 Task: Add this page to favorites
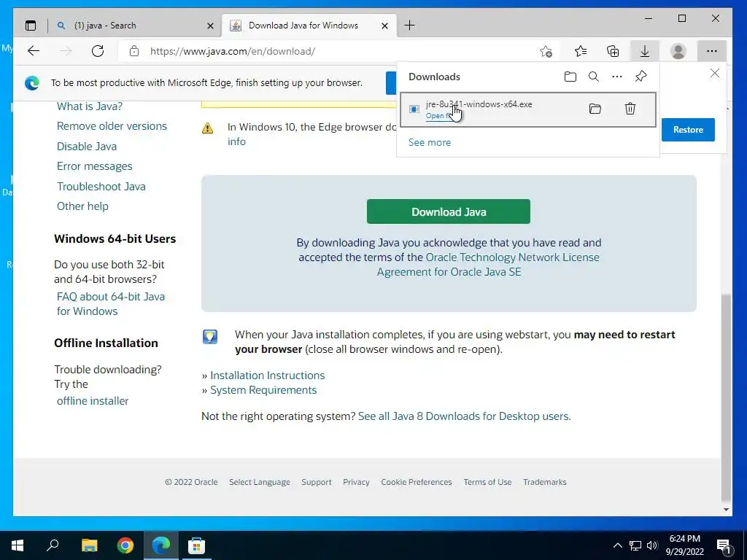coord(546,52)
